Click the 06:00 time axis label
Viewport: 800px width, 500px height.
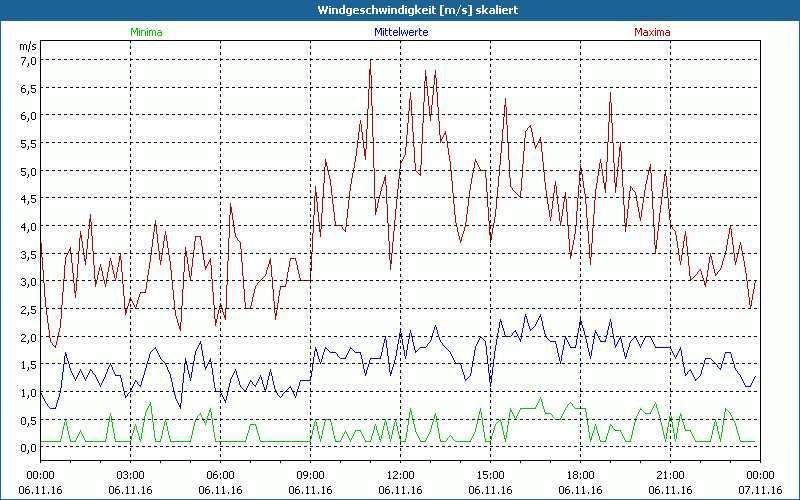point(221,475)
